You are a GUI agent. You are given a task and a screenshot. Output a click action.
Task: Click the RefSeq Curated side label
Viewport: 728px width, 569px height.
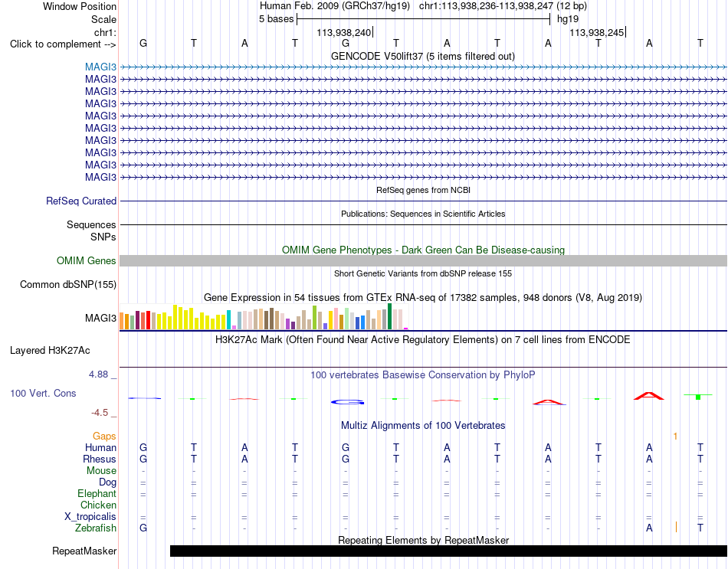[80, 201]
